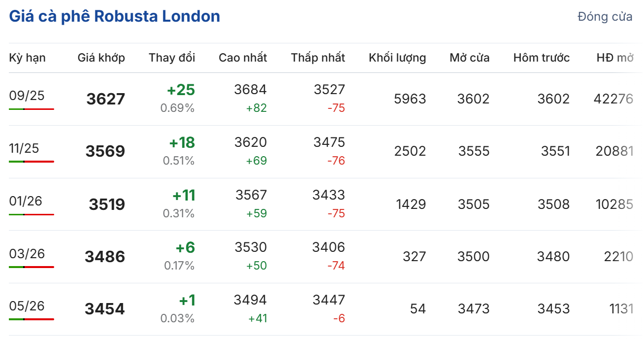Open the Giá cà phê Robusta London title link
Screen dimensions: 644x339
(114, 16)
